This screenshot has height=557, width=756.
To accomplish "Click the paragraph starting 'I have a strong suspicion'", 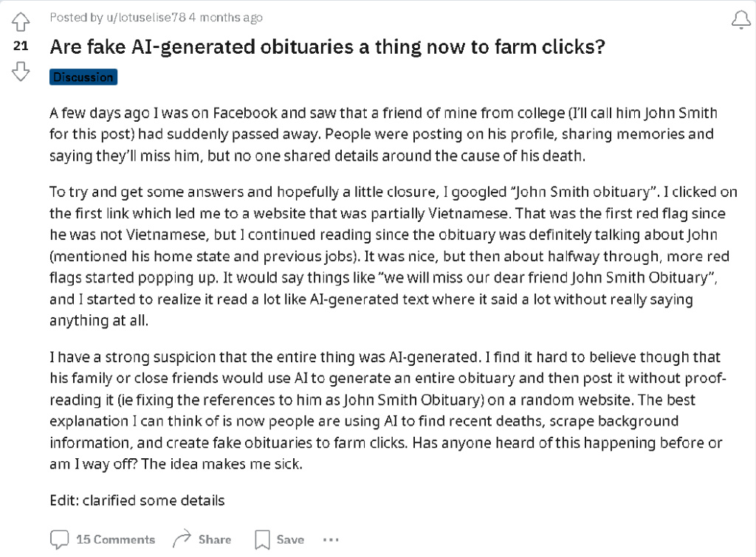I will pyautogui.click(x=388, y=410).
